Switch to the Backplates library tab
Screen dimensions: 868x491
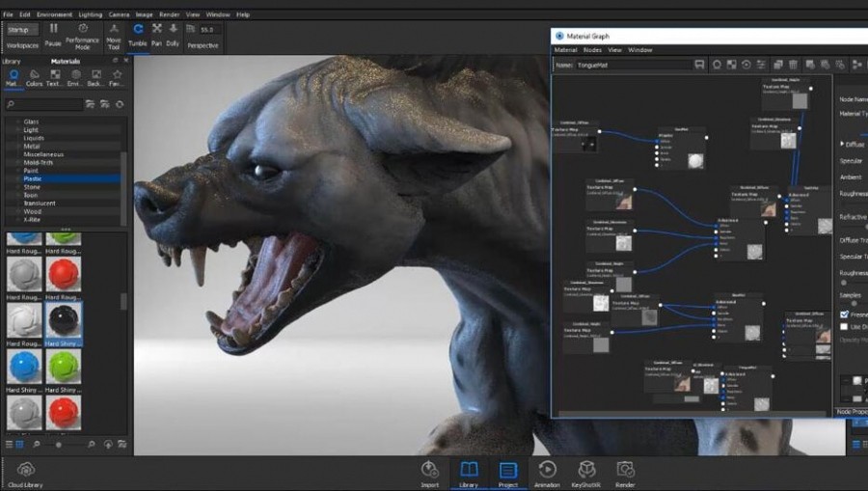(95, 78)
